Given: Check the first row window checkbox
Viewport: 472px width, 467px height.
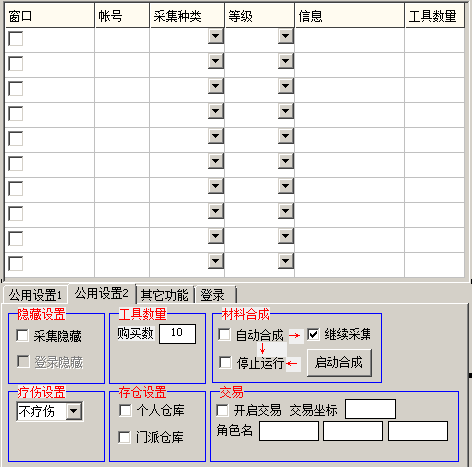Looking at the screenshot, I should pos(16,39).
